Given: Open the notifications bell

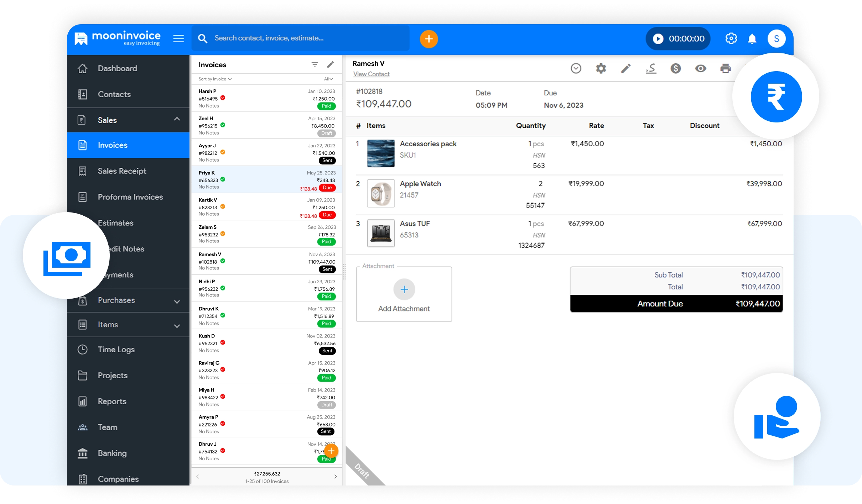Looking at the screenshot, I should tap(752, 38).
